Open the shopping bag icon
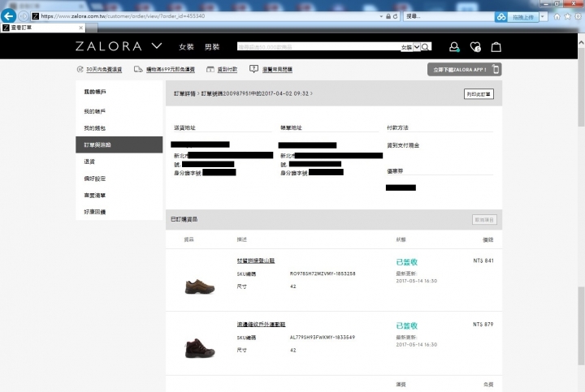Screen dimensions: 585x392 [496, 47]
